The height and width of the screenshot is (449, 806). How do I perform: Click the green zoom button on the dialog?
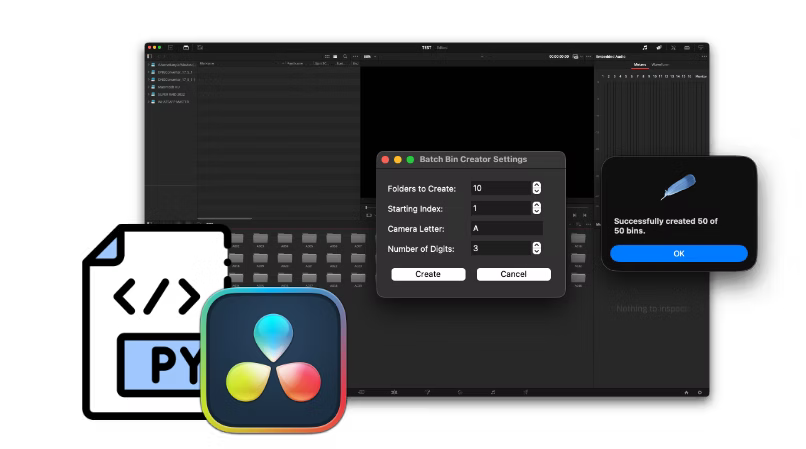point(410,160)
